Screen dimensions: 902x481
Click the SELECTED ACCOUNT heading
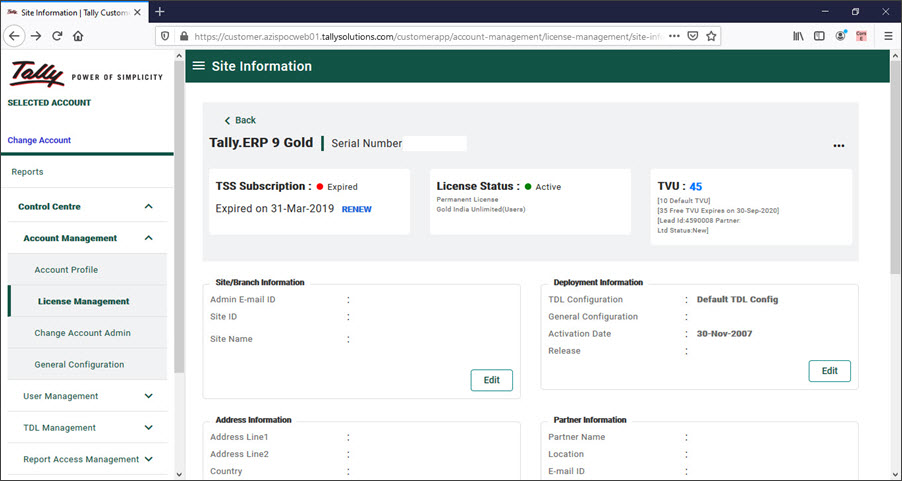pyautogui.click(x=49, y=102)
